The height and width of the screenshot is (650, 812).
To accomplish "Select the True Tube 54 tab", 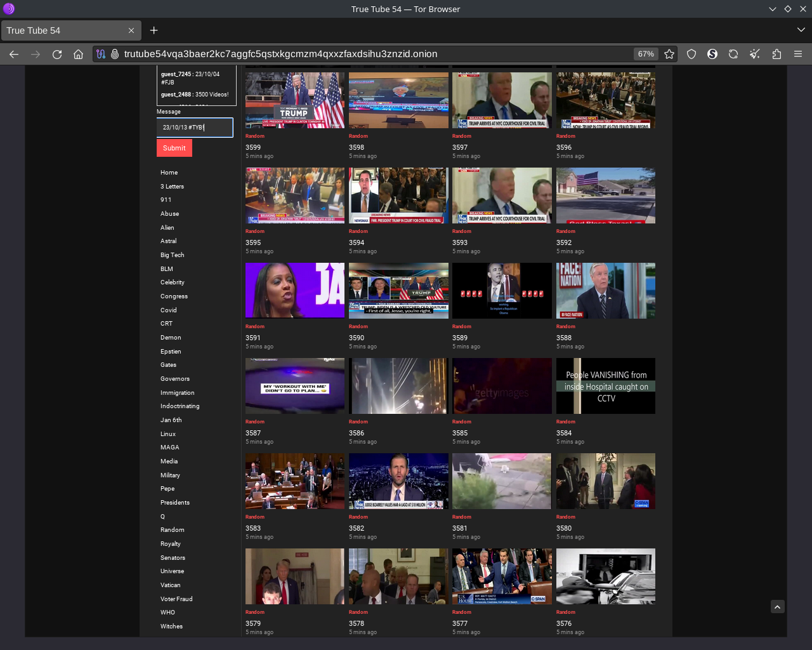I will coord(70,30).
